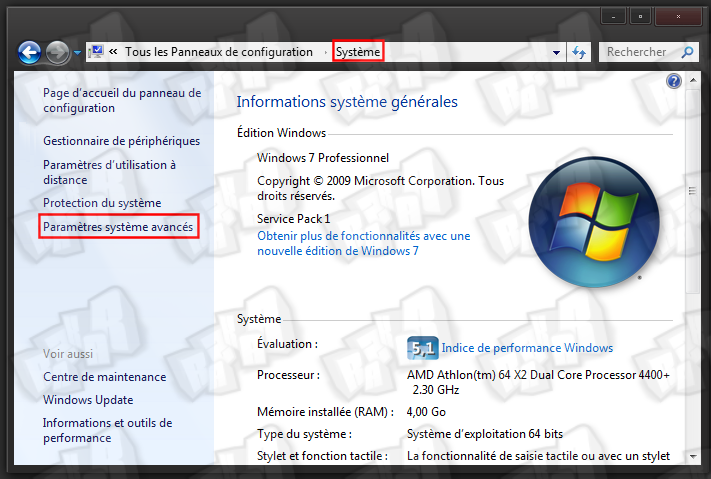
Task: Click the Forward navigation arrow button
Action: point(57,52)
